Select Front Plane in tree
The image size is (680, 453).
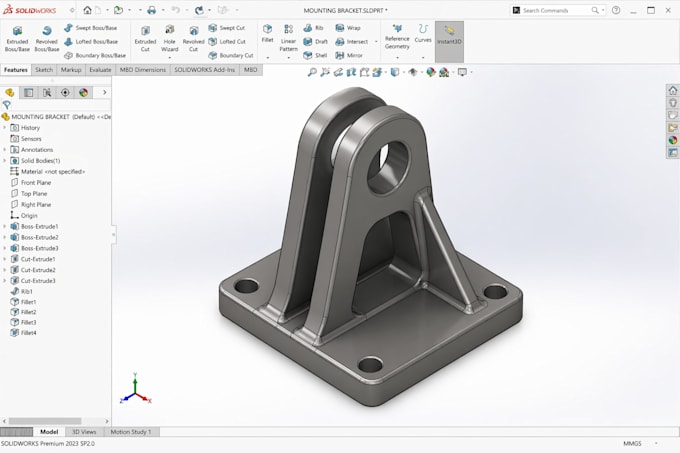(30, 183)
